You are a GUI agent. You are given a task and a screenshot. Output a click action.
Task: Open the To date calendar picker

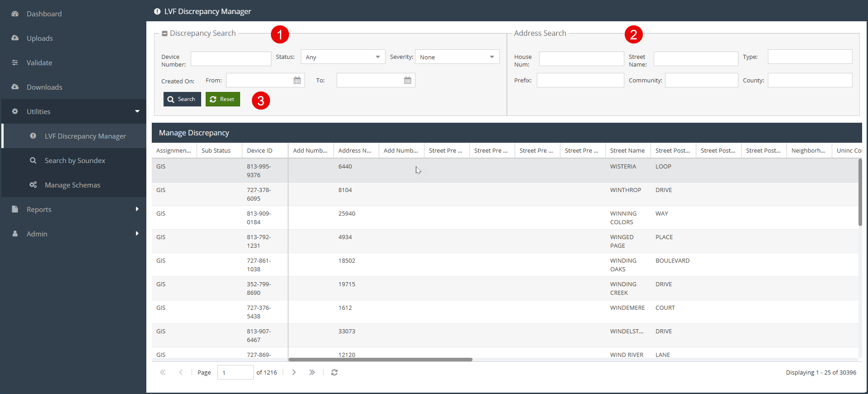click(408, 80)
